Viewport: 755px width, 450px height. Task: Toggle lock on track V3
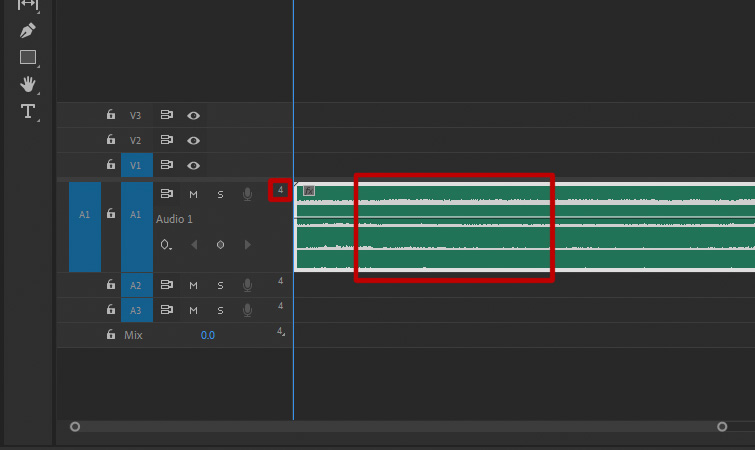point(111,115)
